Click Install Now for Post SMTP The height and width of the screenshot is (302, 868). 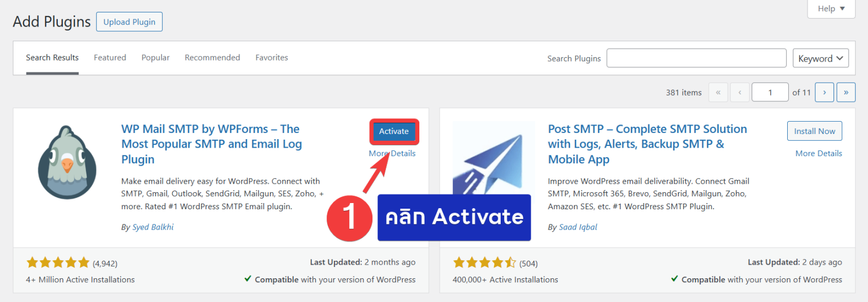coord(814,131)
